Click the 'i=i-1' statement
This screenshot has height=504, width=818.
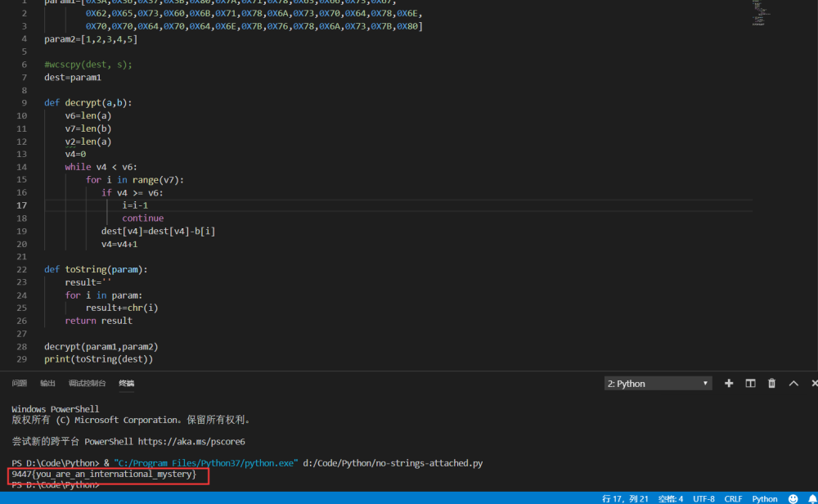click(x=135, y=205)
